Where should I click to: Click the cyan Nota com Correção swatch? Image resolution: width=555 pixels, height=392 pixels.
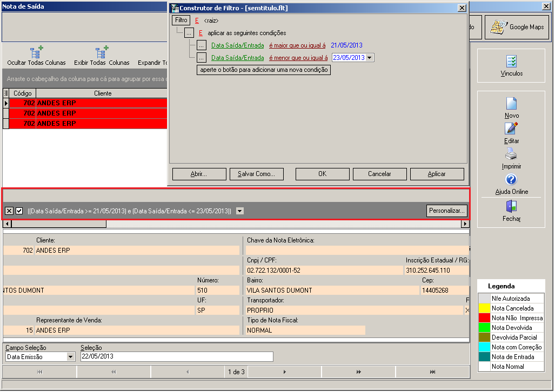(484, 347)
